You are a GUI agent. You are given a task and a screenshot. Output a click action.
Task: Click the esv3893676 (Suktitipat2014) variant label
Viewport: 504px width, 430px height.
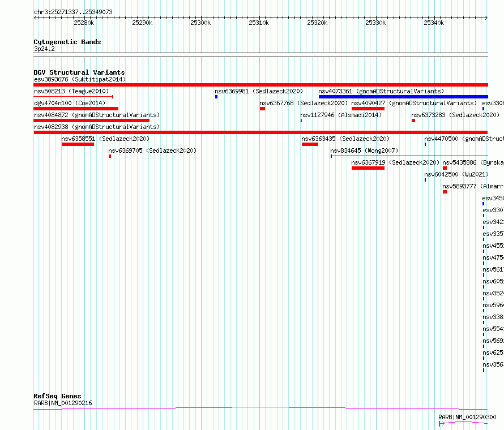click(x=80, y=79)
